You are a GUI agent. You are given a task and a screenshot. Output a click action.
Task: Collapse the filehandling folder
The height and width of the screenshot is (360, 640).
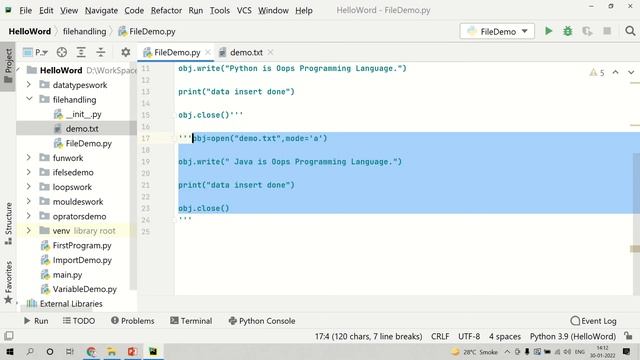pyautogui.click(x=29, y=99)
